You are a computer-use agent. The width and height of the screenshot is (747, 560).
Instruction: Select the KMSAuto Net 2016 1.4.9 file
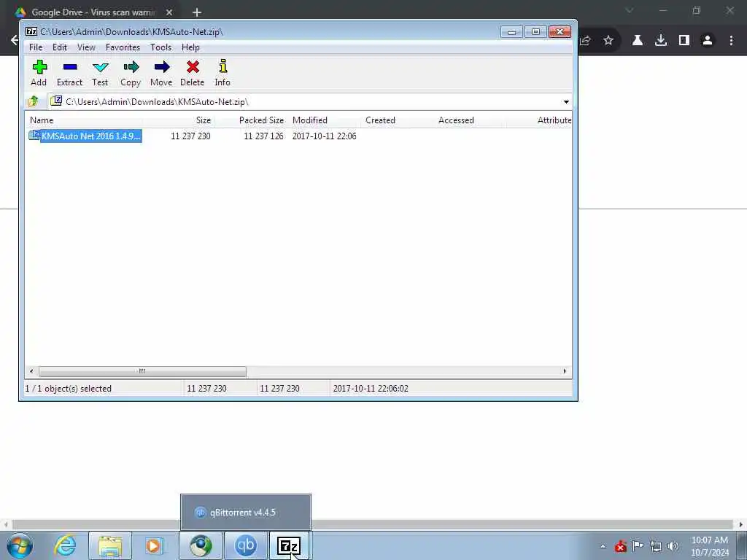91,136
